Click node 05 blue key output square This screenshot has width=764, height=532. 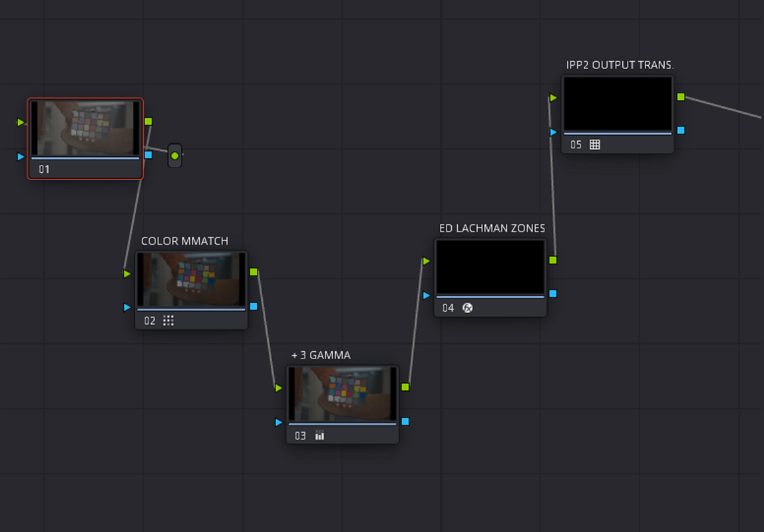pyautogui.click(x=681, y=130)
